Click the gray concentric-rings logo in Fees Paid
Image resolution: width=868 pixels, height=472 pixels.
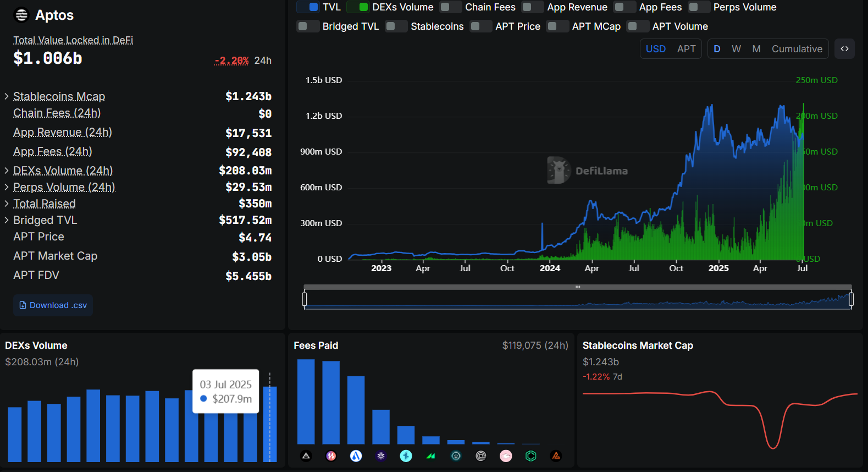pyautogui.click(x=481, y=455)
